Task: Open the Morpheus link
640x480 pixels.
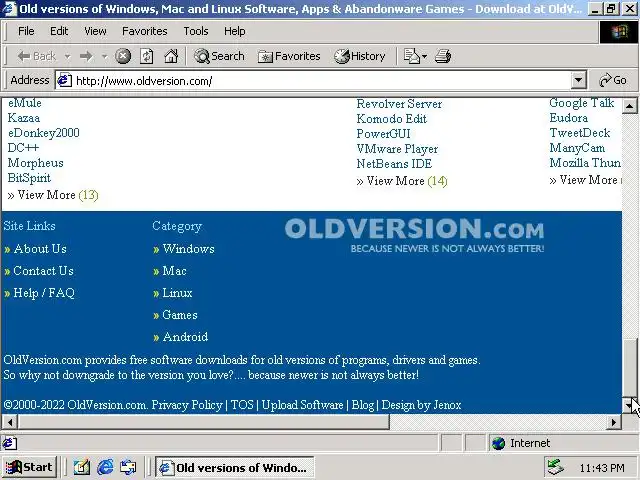Action: point(36,163)
